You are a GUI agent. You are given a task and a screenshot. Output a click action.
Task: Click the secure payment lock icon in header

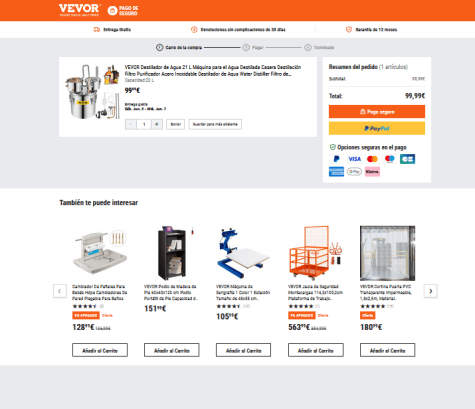[112, 11]
